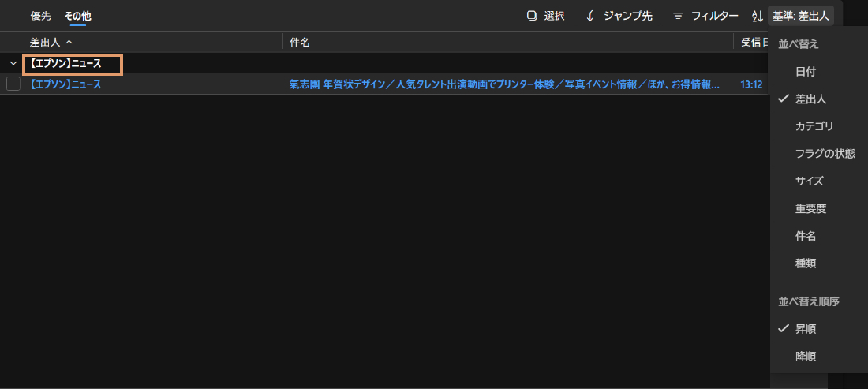Tick the checkbox for the エプソン ニュース email

point(13,84)
